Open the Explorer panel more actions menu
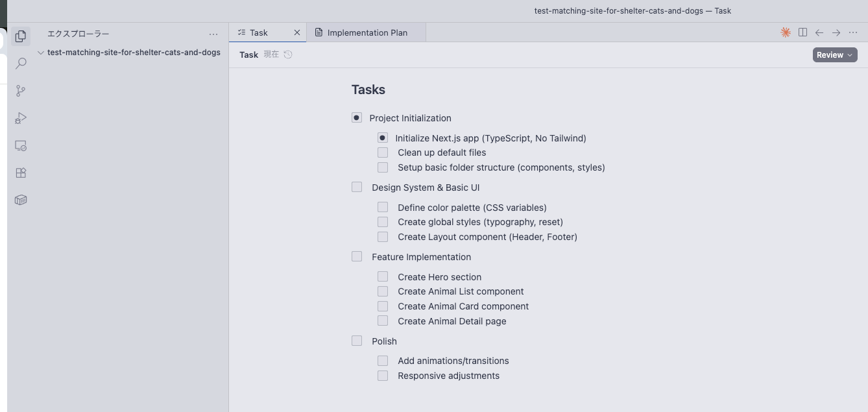868x412 pixels. click(213, 34)
